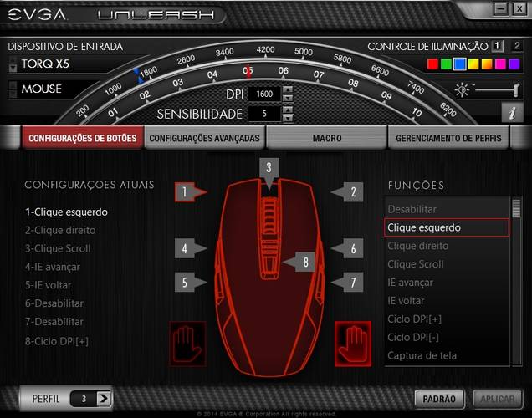Pick the orange lighting color
The image size is (532, 418).
coord(487,64)
